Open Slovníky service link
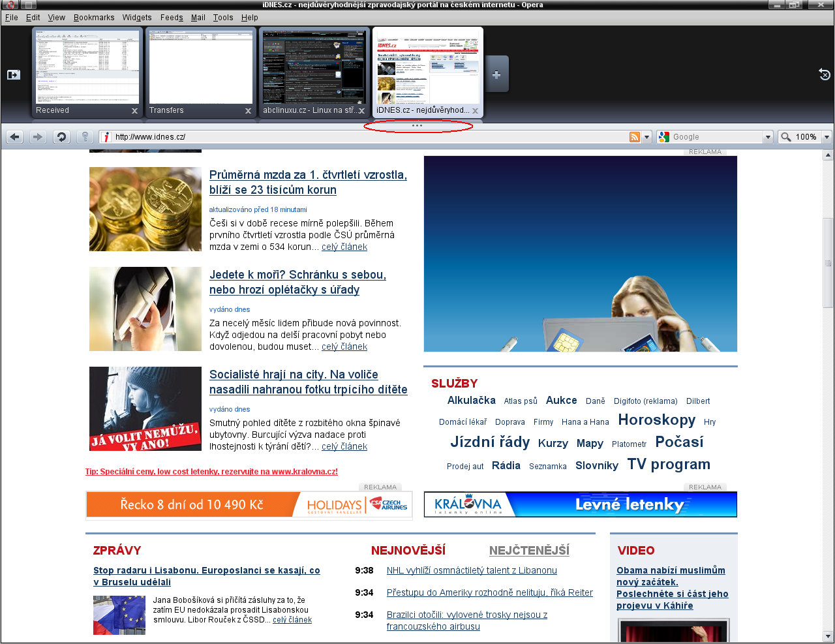The image size is (835, 644). coord(597,466)
